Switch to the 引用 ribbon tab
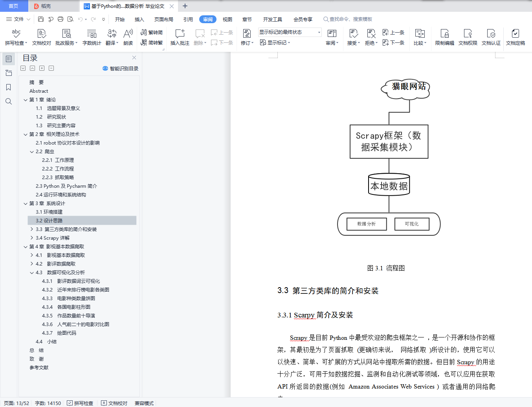 (x=188, y=19)
